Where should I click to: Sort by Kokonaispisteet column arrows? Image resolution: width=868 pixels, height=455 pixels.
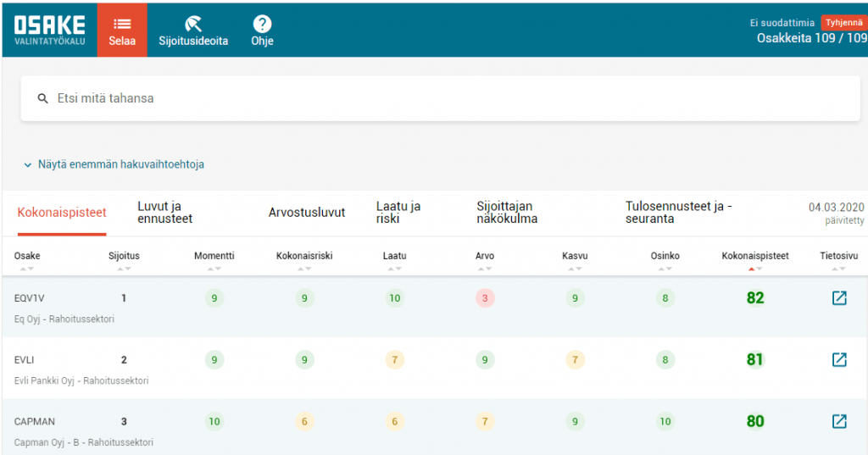[755, 269]
